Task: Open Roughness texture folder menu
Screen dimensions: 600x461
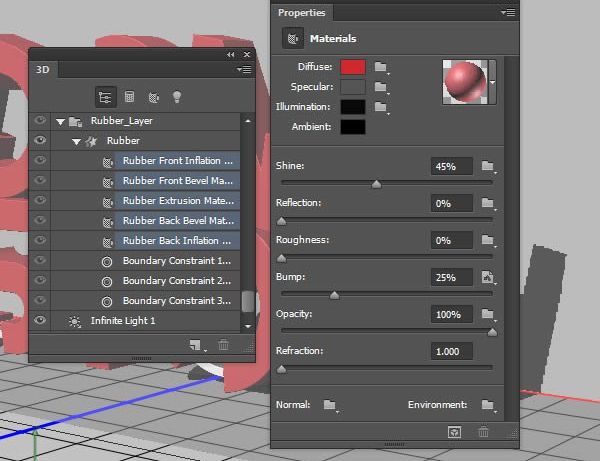Action: click(489, 240)
